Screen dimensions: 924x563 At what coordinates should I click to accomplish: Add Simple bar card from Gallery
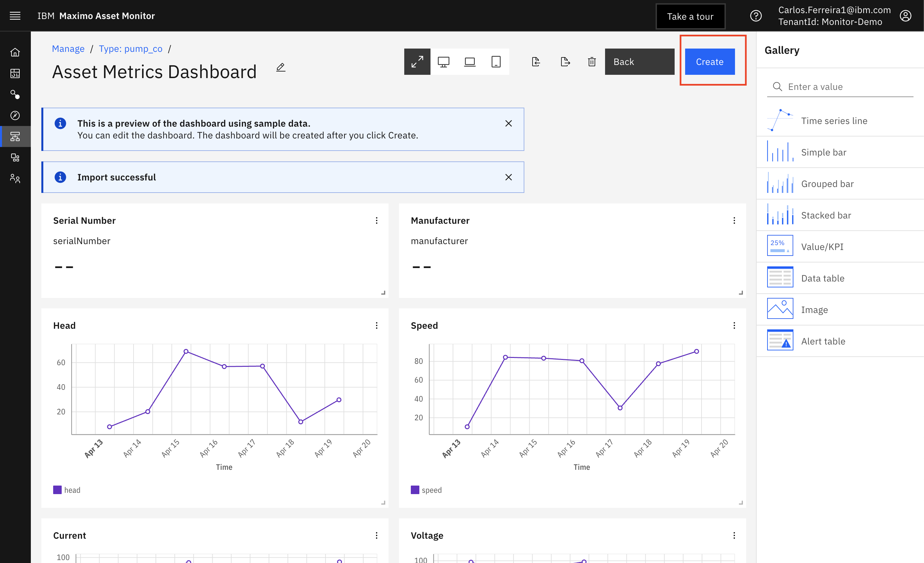point(840,152)
